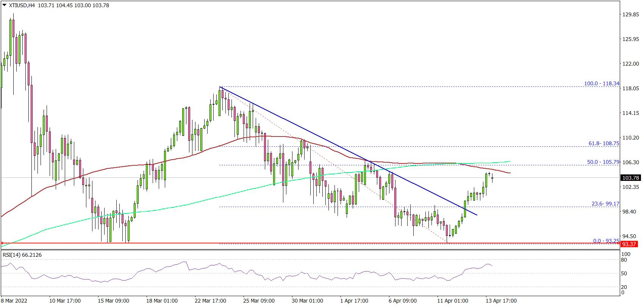
Task: Pick the 23.6 - 99.17 Fibonacci label
Action: (605, 204)
